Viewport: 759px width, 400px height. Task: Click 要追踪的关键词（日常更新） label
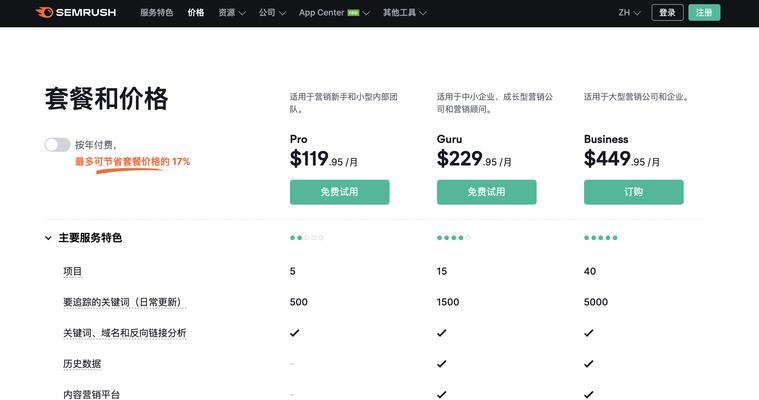pyautogui.click(x=124, y=302)
